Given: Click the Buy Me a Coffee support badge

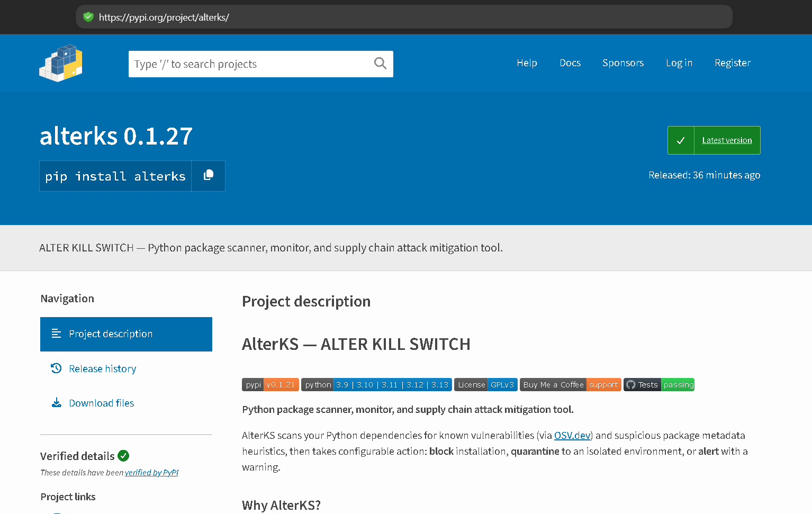Looking at the screenshot, I should [570, 384].
